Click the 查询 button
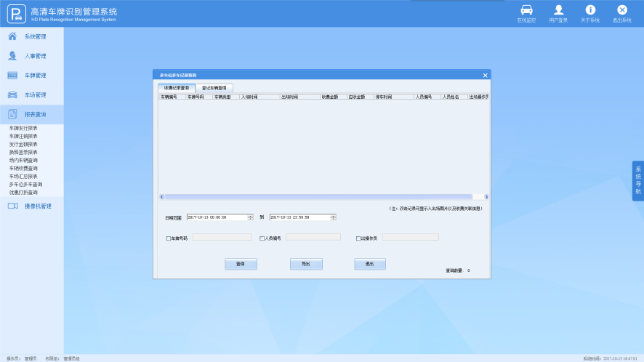Image resolution: width=644 pixels, height=362 pixels. pos(241,264)
